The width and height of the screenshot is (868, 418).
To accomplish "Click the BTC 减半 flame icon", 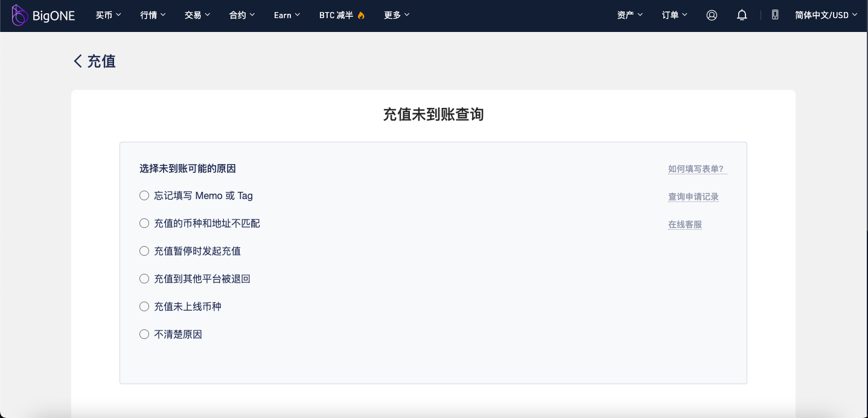I will [361, 15].
